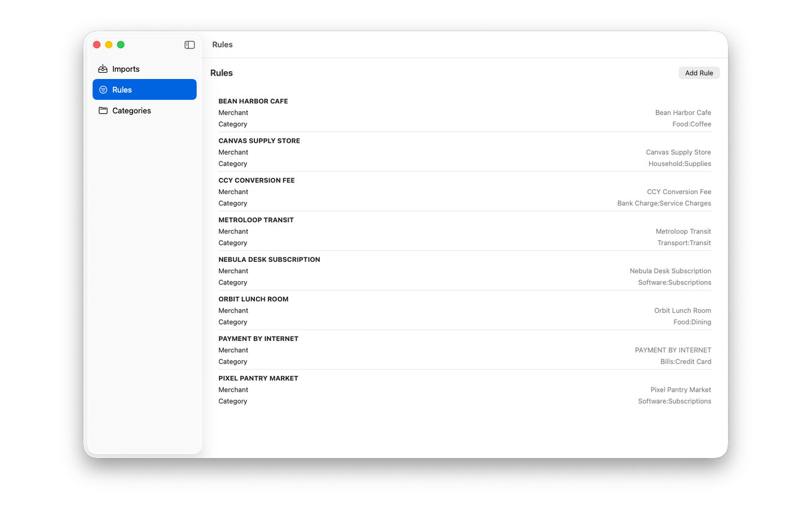Maximize the window with the green button
This screenshot has width=812, height=508.
coord(121,45)
